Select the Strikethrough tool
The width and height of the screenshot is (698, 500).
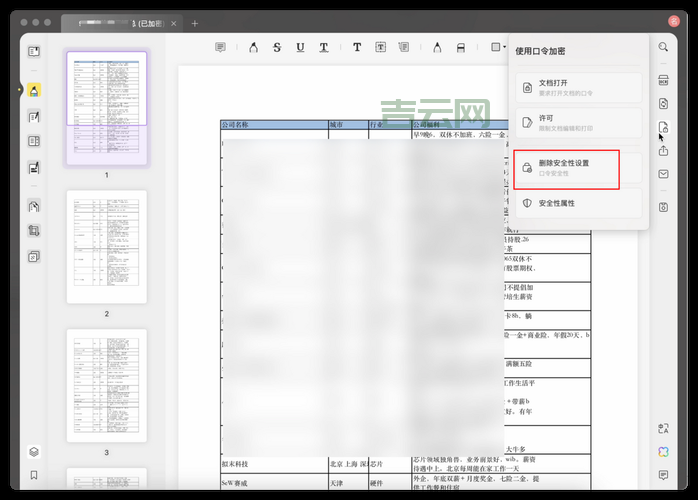pos(277,47)
